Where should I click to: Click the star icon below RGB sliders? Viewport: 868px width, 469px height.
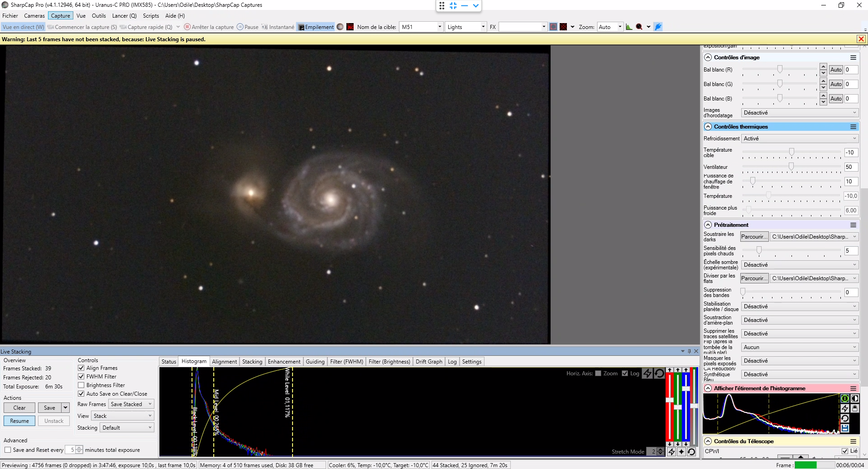tap(681, 452)
